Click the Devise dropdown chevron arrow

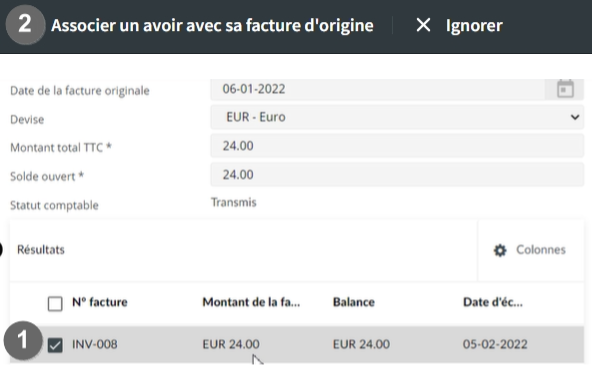[575, 117]
